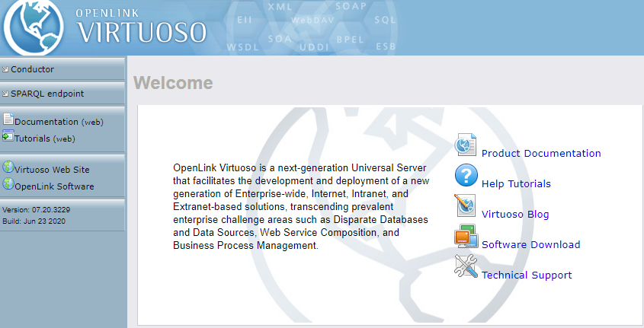Click the blue question mark Help icon
The height and width of the screenshot is (328, 644).
tap(466, 175)
